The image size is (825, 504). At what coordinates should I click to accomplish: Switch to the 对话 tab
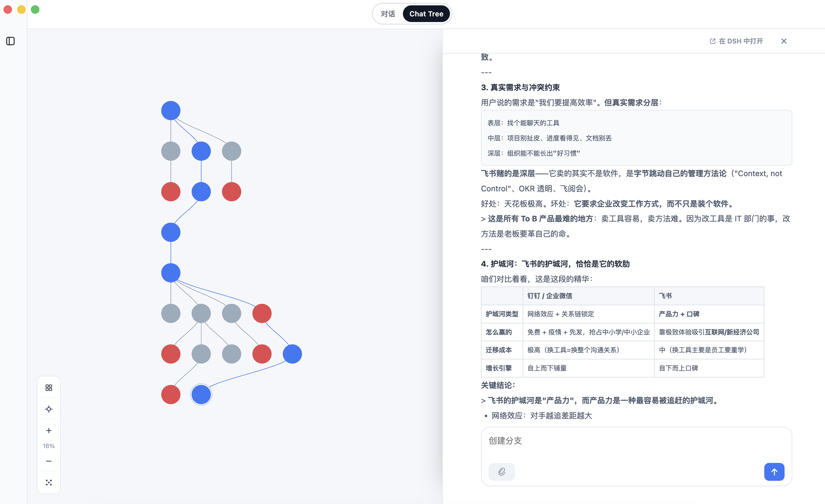388,14
